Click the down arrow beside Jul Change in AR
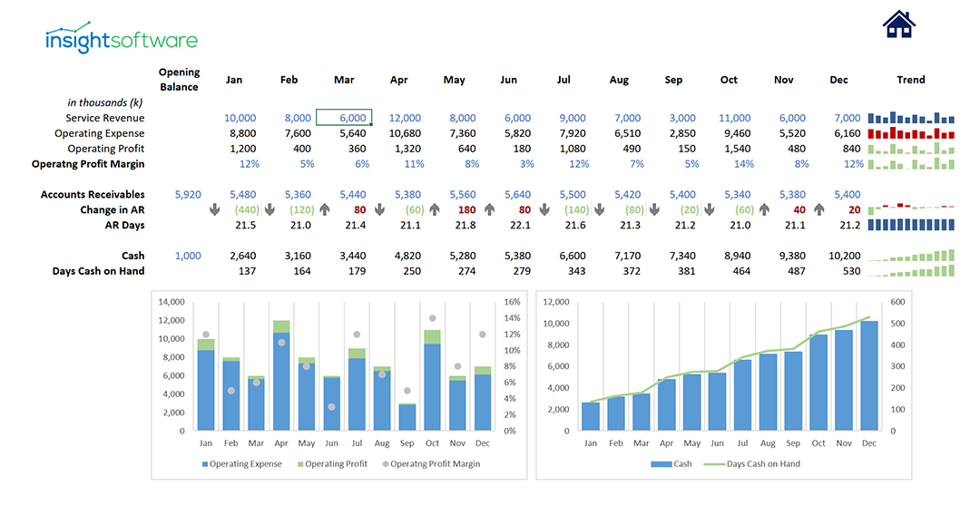The image size is (980, 505). 544,209
